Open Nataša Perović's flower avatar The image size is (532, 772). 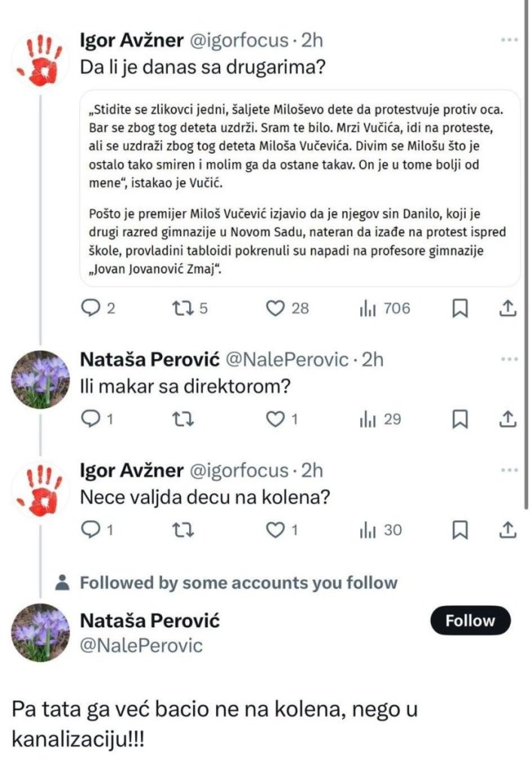tap(41, 379)
